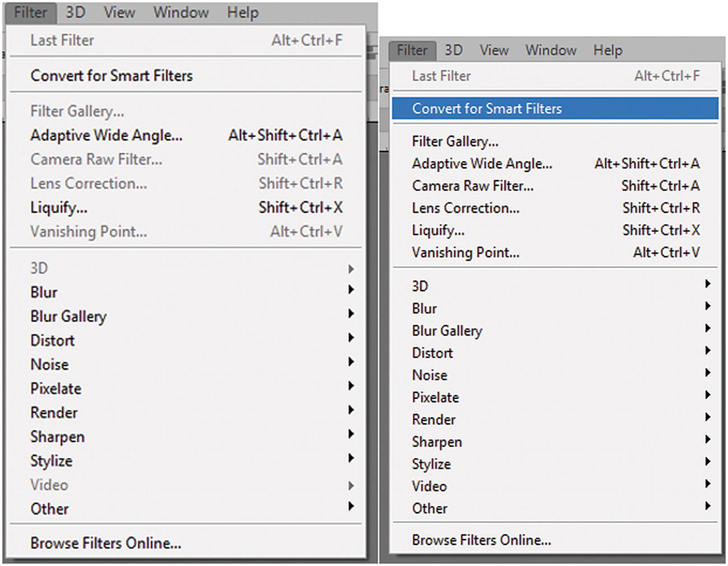The height and width of the screenshot is (566, 728).
Task: Expand Blur submenu arrow in left-hand menu
Action: (x=351, y=289)
